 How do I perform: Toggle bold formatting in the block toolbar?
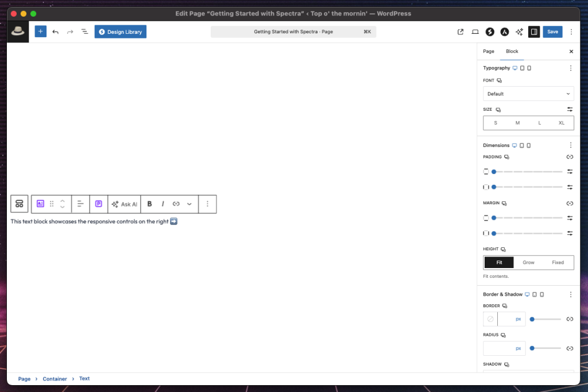tap(150, 204)
